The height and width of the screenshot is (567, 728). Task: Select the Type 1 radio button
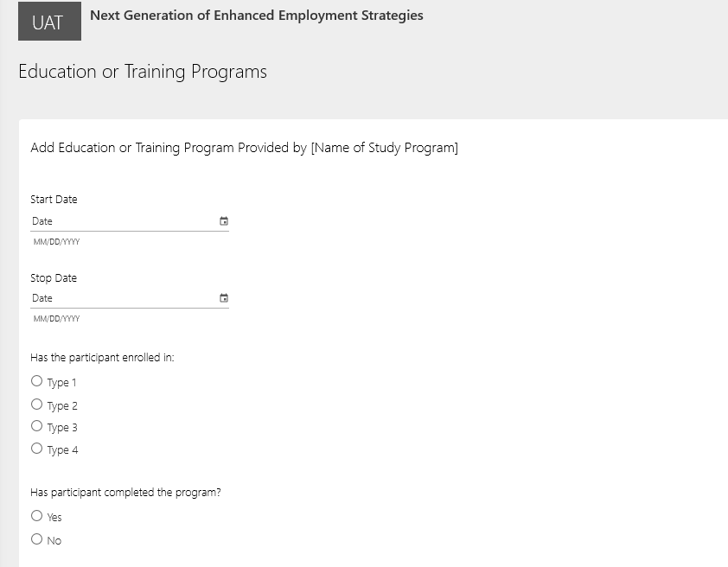36,381
